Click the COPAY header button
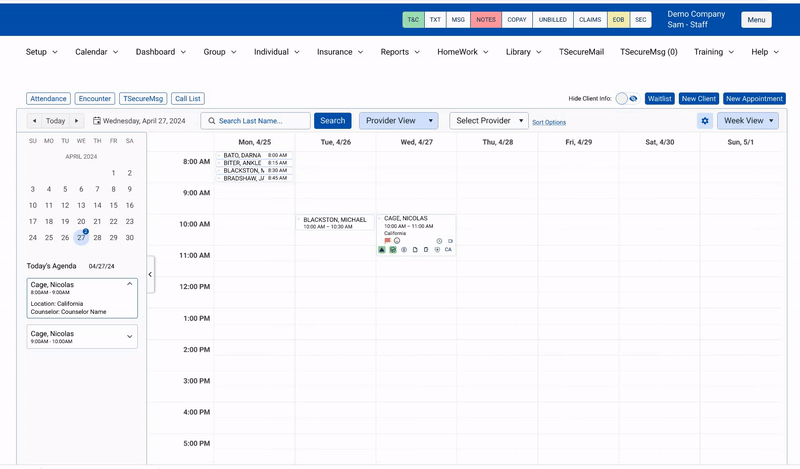 [517, 20]
